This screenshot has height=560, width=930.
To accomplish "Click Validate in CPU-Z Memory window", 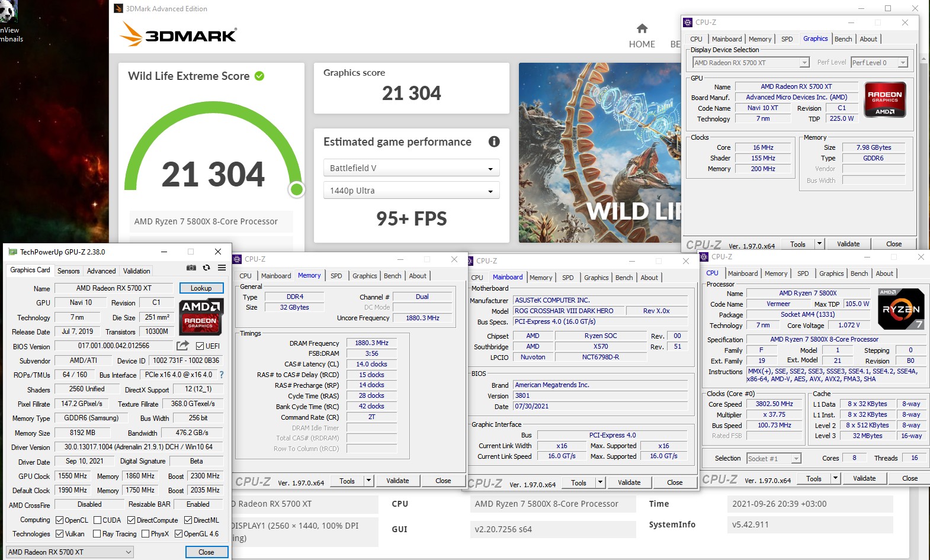I will pos(397,481).
